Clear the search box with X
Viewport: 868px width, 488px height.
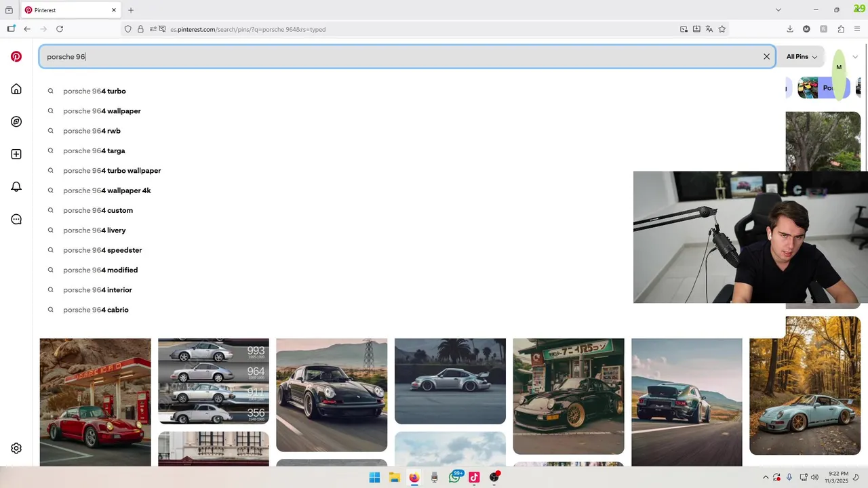click(766, 57)
